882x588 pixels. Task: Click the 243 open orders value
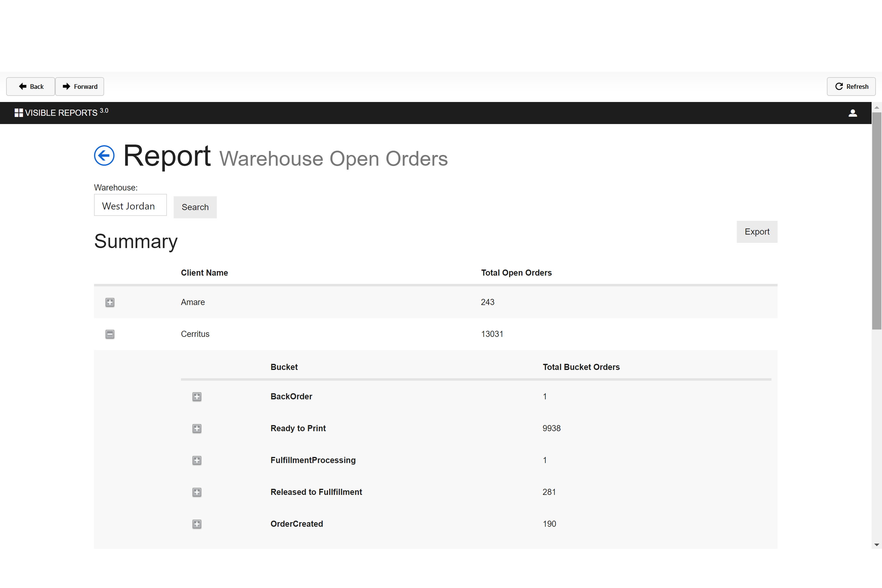(488, 302)
